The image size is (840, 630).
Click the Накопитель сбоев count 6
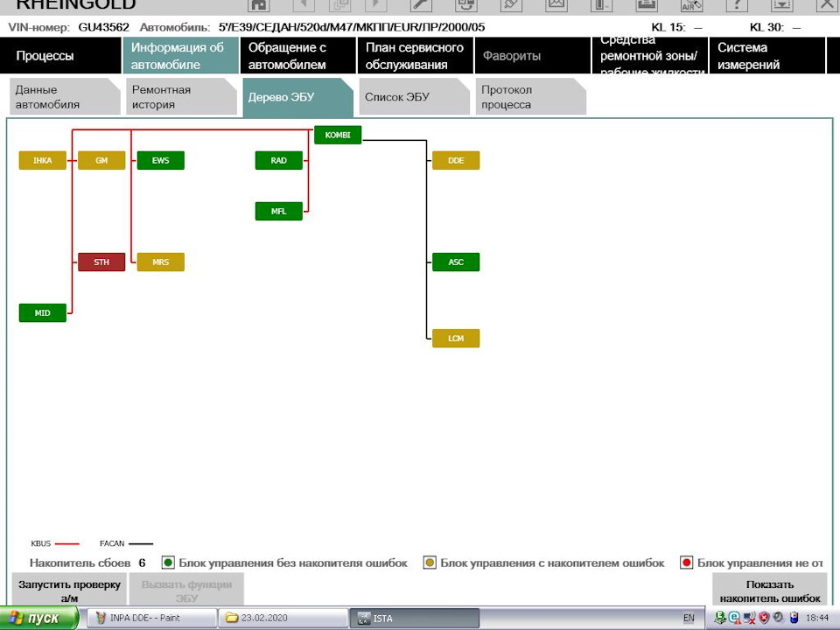142,563
